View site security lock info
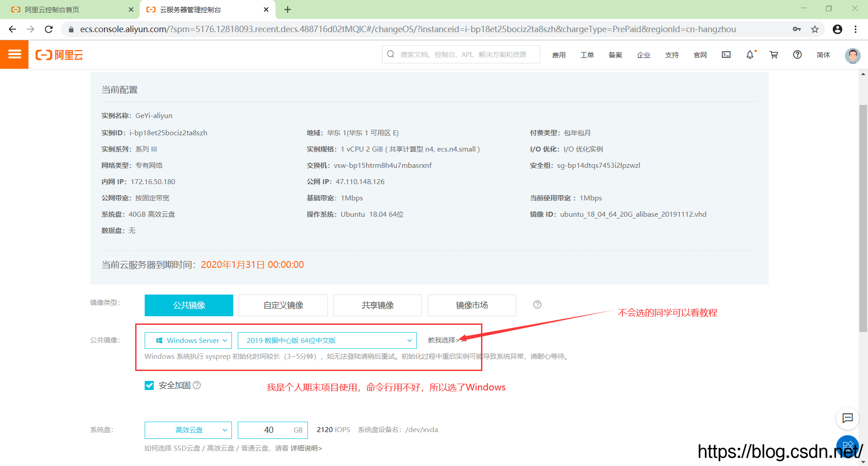868x466 pixels. [x=71, y=29]
